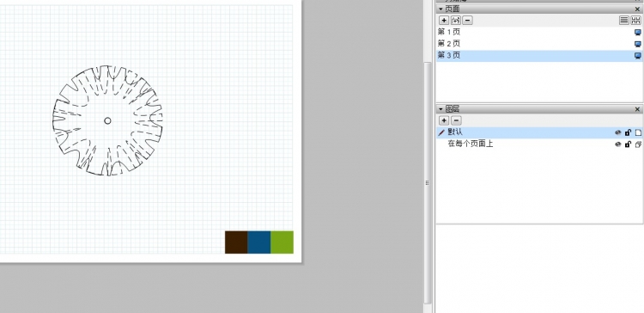Click the screen icon beside 第 1 页
The image size is (644, 313).
[x=637, y=33]
